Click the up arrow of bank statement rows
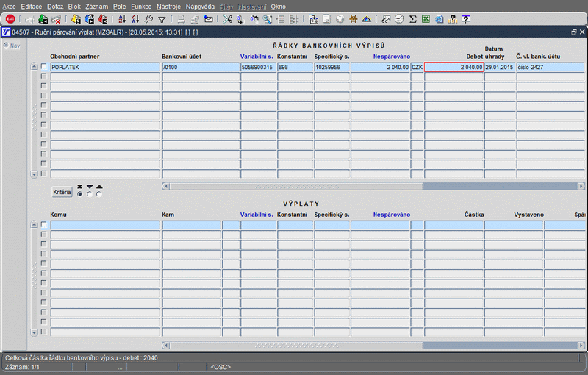The height and width of the screenshot is (375, 588). [x=34, y=67]
